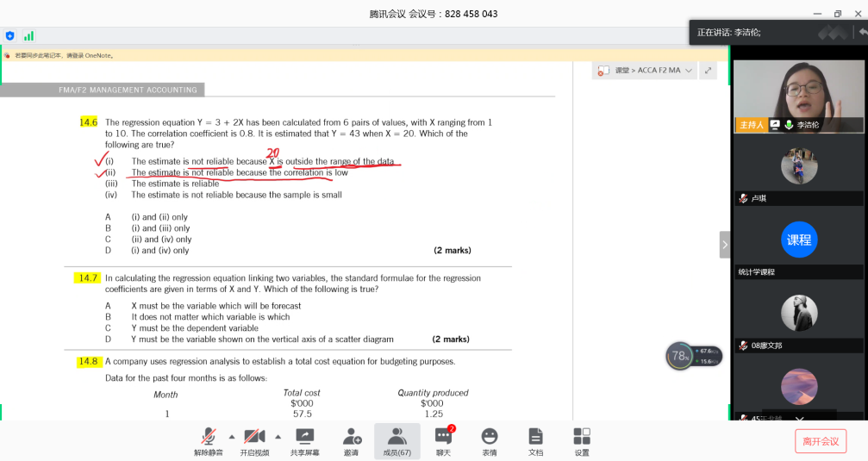Screen dimensions: 868x461
Task: Select the 课程 participant tile
Action: click(x=798, y=240)
